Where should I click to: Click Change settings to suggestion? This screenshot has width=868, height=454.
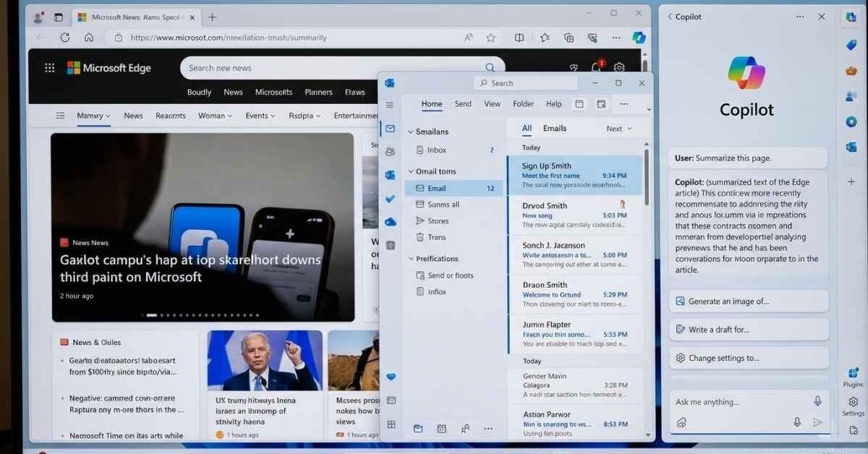point(749,358)
